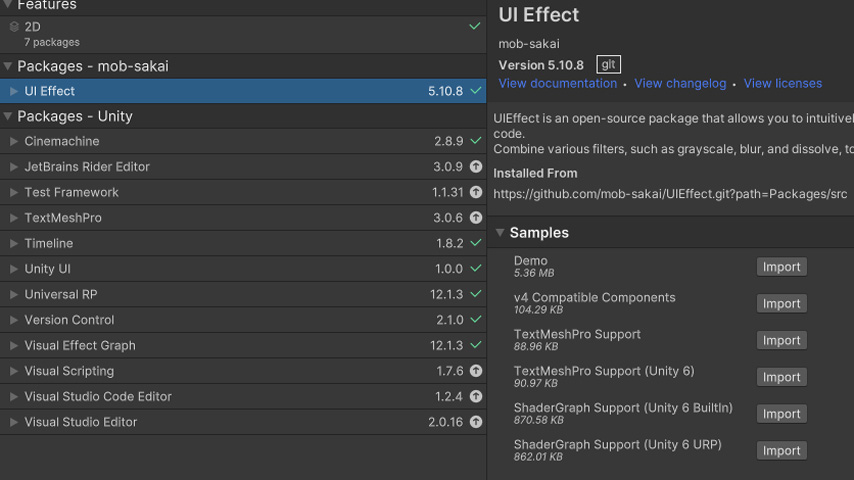Screen dimensions: 854x480
Task: Select the 2D feature row
Action: coord(243,34)
